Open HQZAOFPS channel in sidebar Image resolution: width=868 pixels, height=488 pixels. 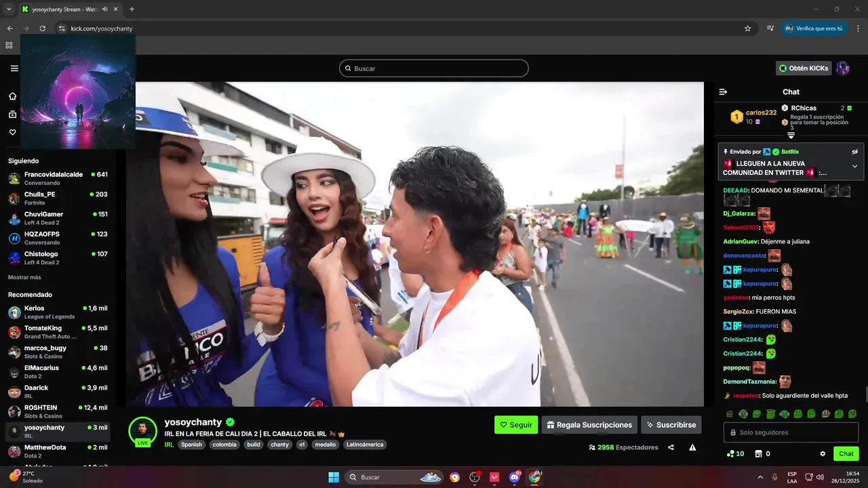58,238
